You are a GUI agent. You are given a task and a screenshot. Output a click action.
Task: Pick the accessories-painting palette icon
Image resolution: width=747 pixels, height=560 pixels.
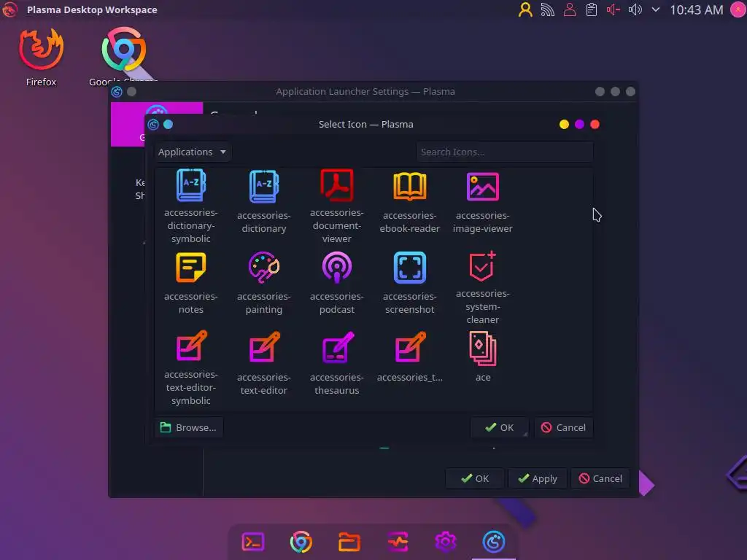point(263,267)
